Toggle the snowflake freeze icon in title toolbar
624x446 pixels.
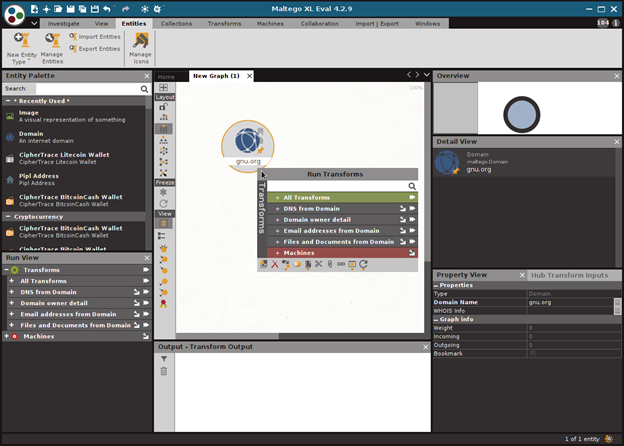point(144,9)
